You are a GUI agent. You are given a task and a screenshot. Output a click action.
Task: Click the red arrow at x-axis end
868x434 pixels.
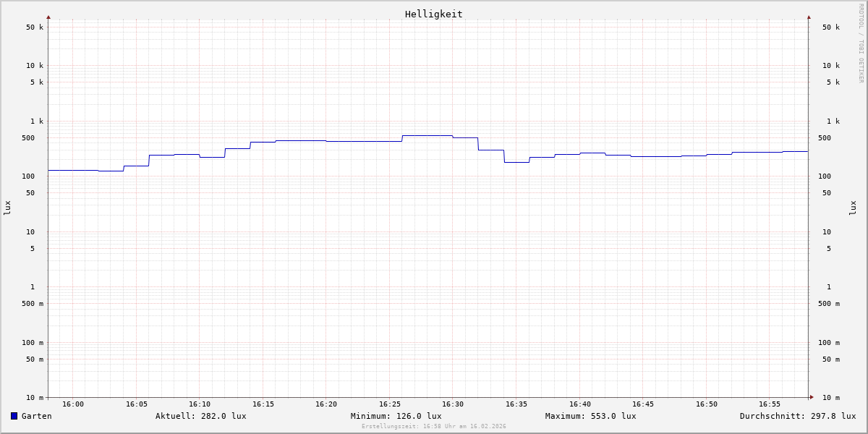pos(812,397)
